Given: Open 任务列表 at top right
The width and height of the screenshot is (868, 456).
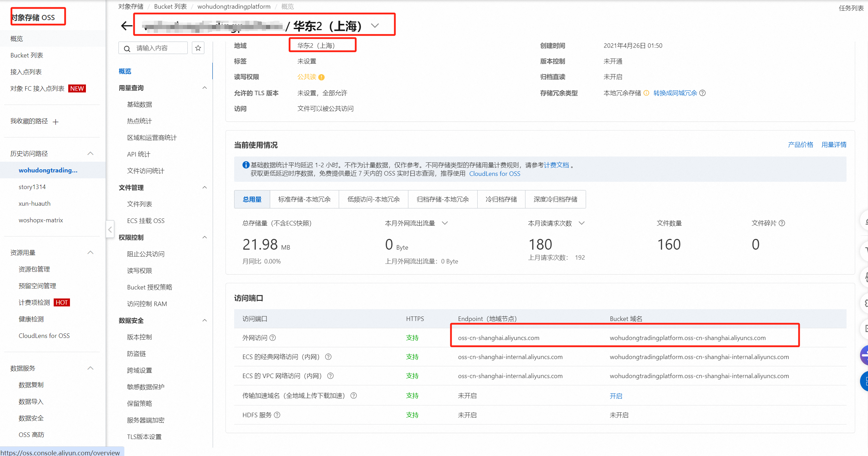Looking at the screenshot, I should [851, 8].
